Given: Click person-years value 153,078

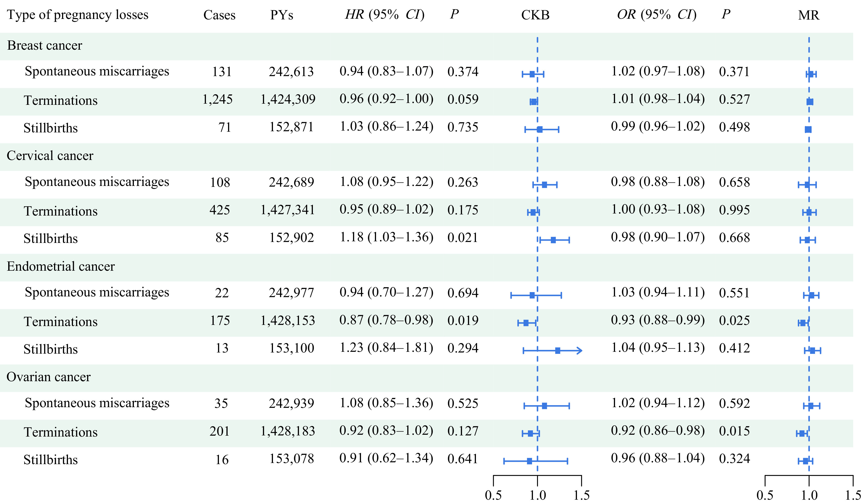Looking at the screenshot, I should coord(291,459).
